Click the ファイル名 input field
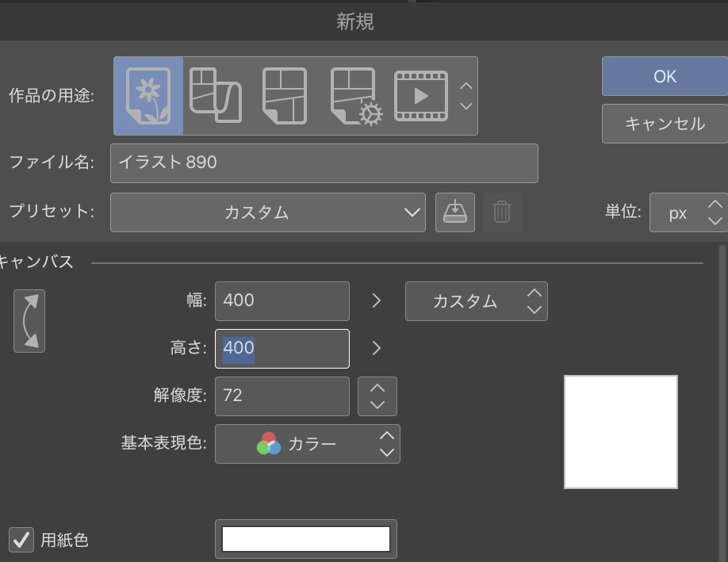The image size is (728, 562). 324,163
